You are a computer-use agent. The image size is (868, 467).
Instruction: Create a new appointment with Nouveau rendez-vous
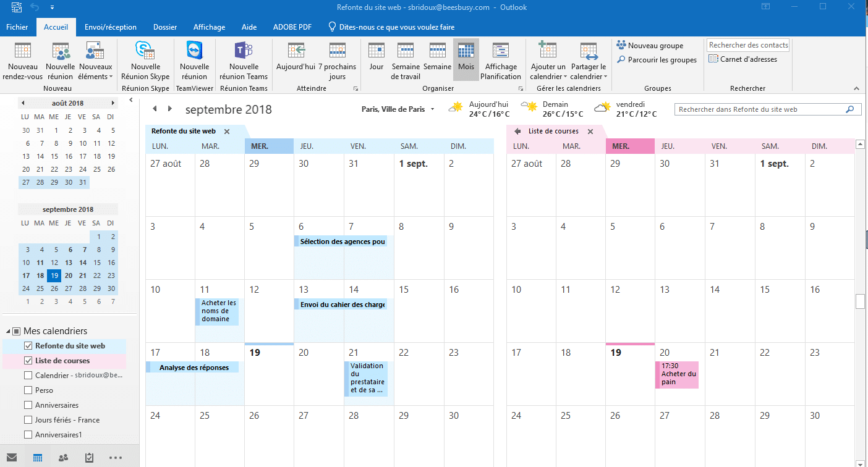23,61
